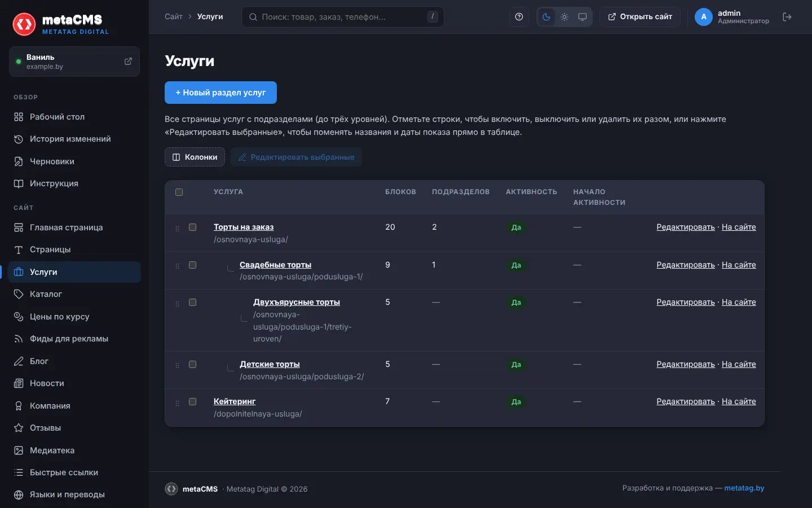Edit the Кейтеринг service
This screenshot has height=508, width=812.
(685, 401)
